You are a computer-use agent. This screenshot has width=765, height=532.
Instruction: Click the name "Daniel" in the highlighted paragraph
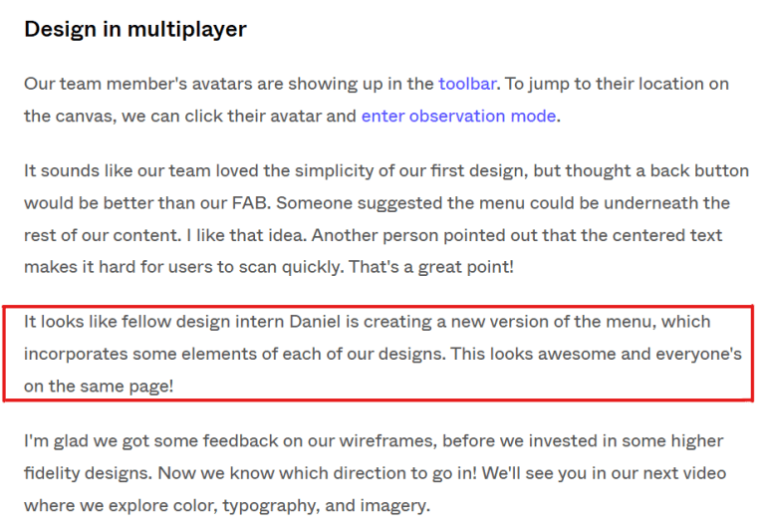point(318,323)
